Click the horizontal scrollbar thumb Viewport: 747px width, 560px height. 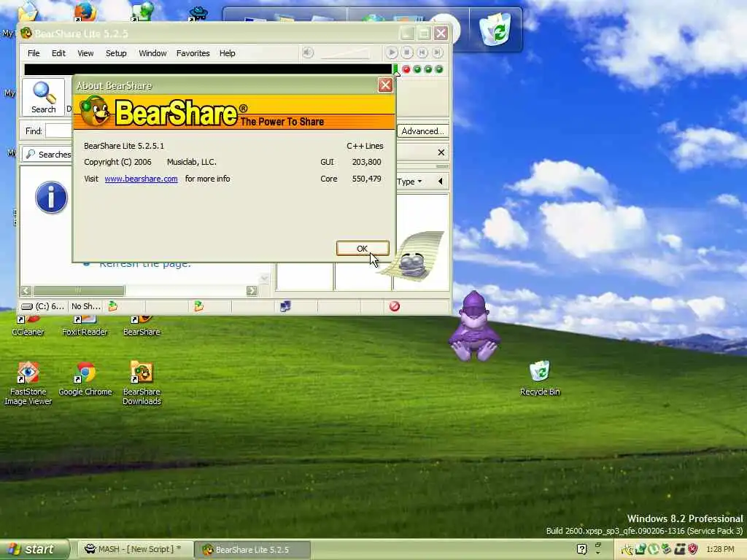point(79,290)
